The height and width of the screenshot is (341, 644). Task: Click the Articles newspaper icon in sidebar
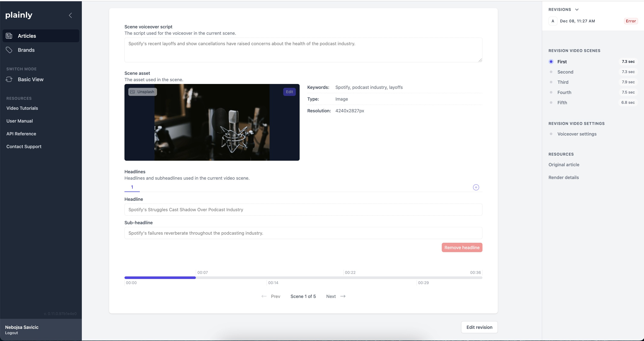point(9,36)
